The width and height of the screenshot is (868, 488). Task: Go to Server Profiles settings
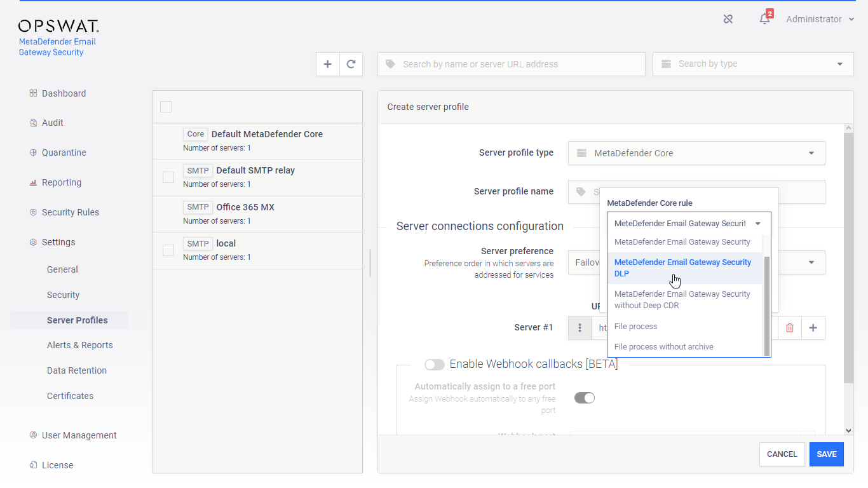(x=78, y=320)
